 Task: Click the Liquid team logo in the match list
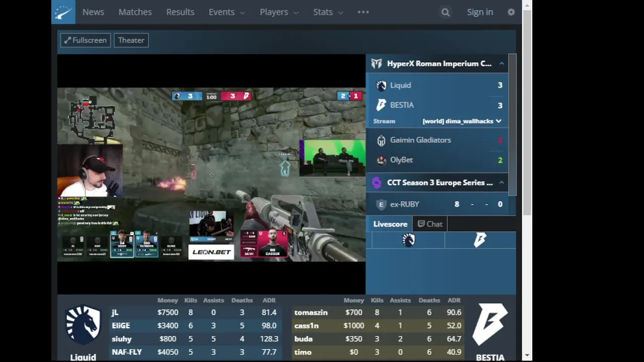point(381,85)
